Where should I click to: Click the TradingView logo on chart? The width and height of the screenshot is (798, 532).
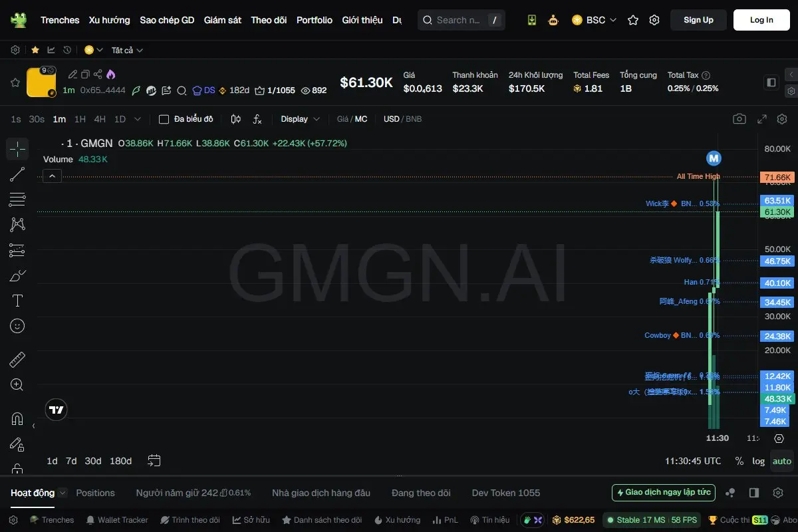click(57, 410)
